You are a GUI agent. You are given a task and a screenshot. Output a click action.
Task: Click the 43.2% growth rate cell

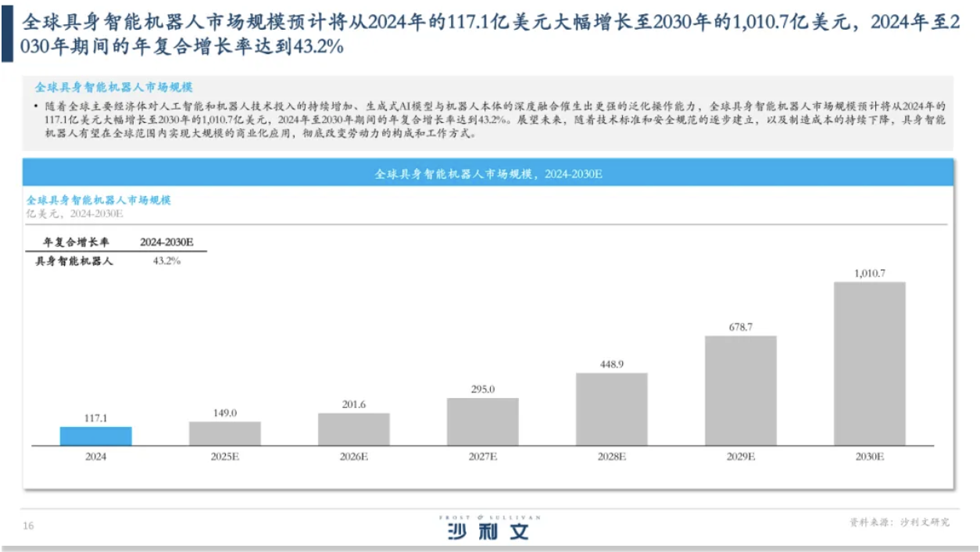166,261
